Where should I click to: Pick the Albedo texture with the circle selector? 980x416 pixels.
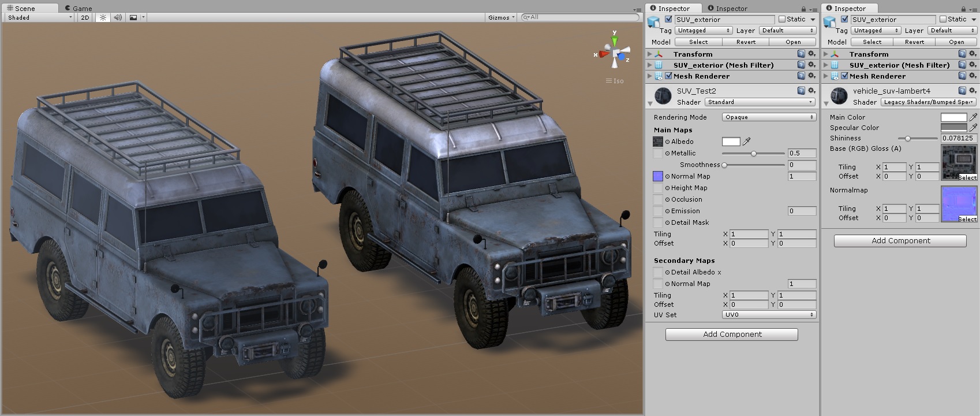(x=667, y=142)
